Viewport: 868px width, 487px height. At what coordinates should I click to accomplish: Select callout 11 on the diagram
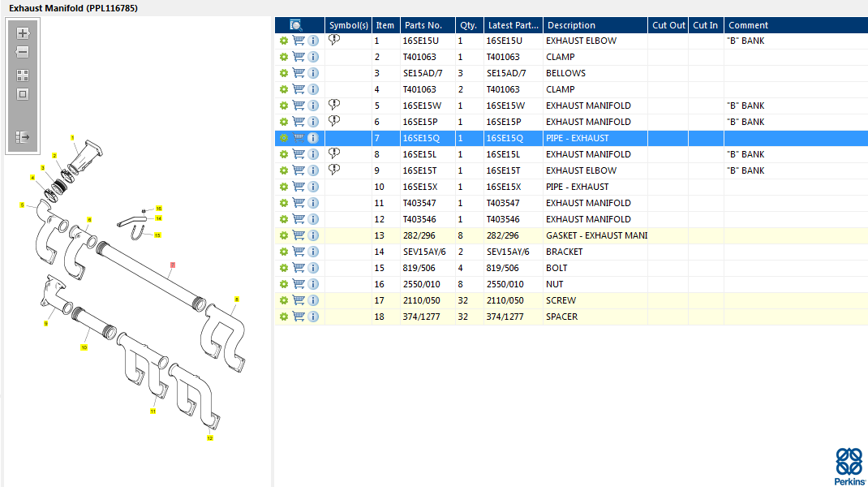click(153, 411)
